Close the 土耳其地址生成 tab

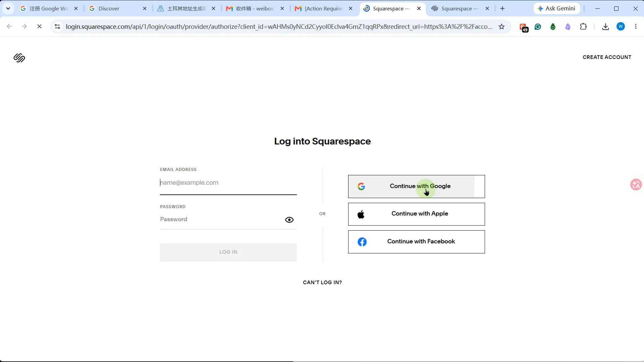tap(213, 8)
